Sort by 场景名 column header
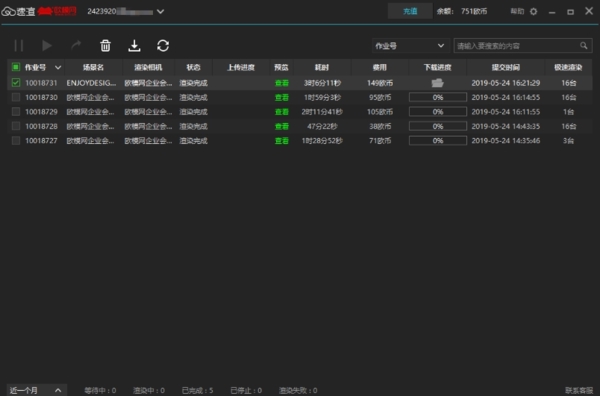600x396 pixels. [93, 68]
